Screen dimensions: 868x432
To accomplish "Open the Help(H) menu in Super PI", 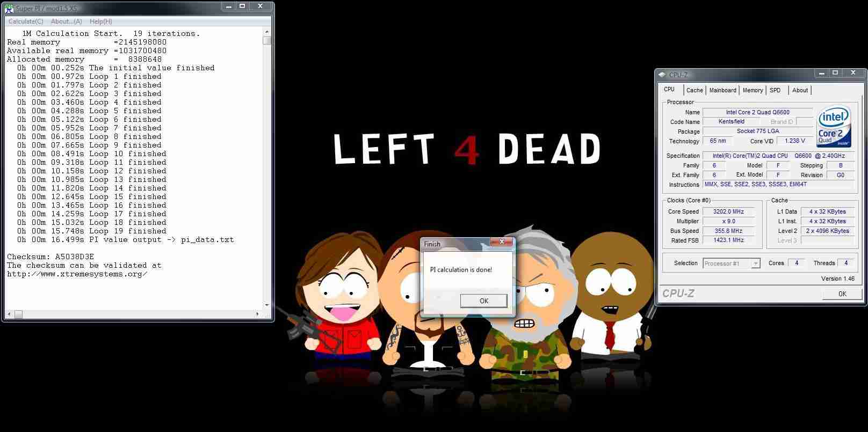I will click(x=101, y=21).
